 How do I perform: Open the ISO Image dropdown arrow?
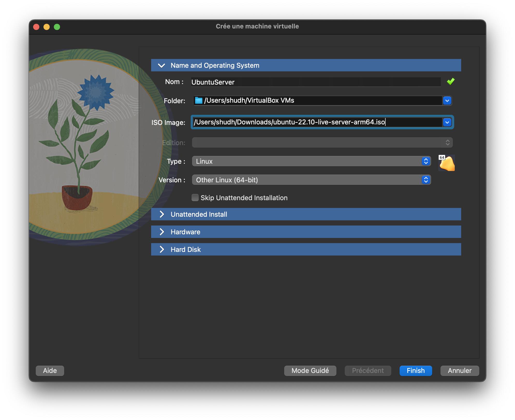[x=447, y=122]
